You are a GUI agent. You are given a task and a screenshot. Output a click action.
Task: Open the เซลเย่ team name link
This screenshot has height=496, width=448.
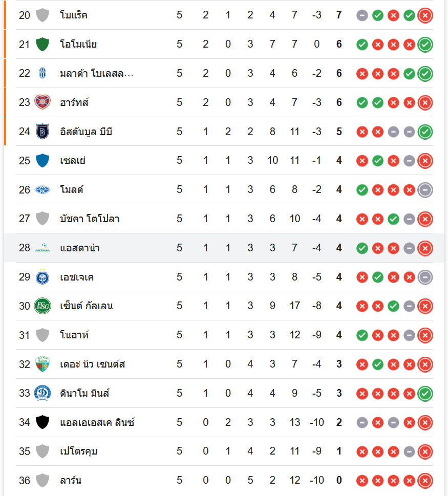pos(73,161)
